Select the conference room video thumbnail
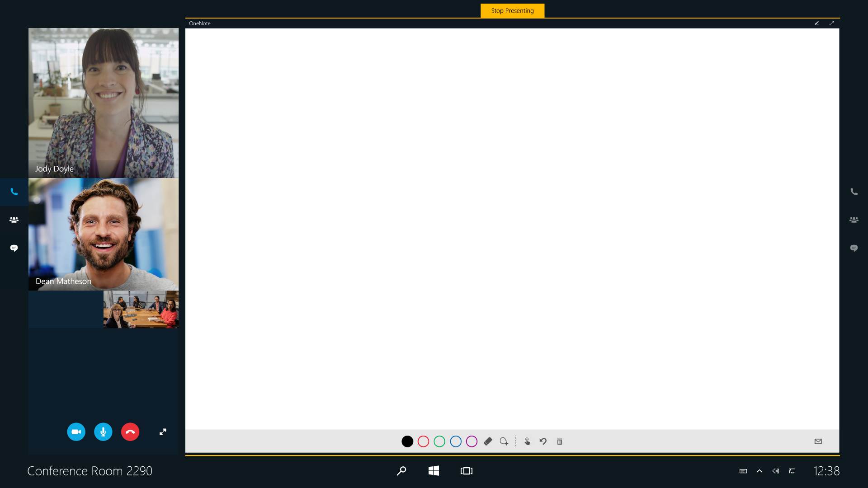This screenshot has width=868, height=488. click(141, 310)
